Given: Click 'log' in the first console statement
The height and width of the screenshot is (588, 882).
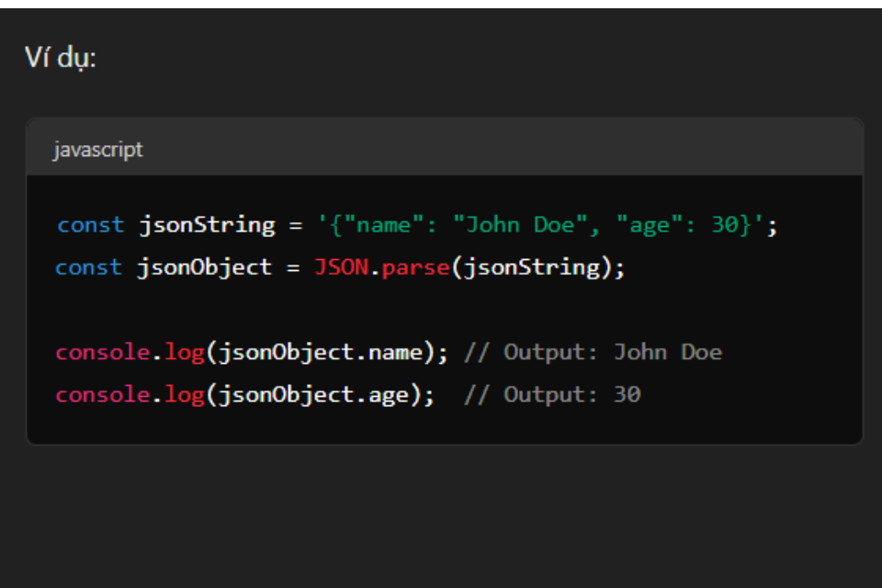Looking at the screenshot, I should tap(183, 352).
